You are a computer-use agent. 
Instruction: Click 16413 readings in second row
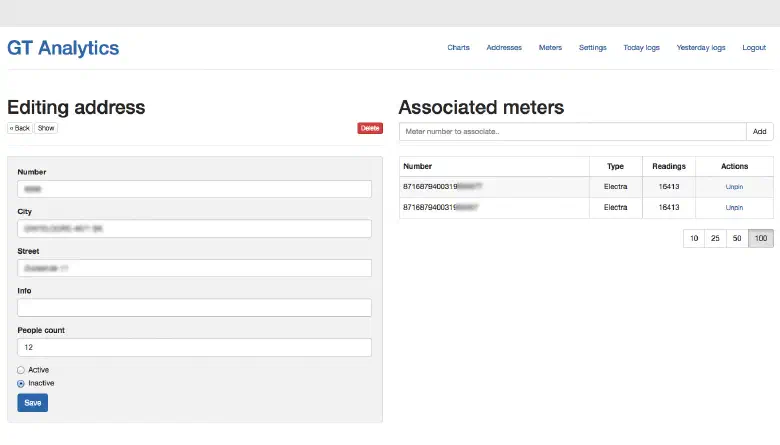pos(669,208)
